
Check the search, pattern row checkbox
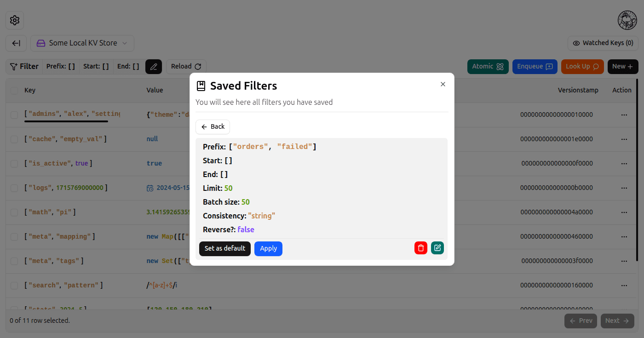click(14, 286)
